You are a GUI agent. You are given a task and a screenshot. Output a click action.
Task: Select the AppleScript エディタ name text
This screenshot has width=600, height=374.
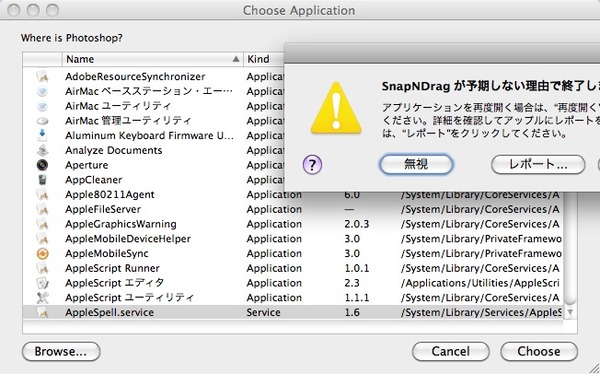point(114,283)
